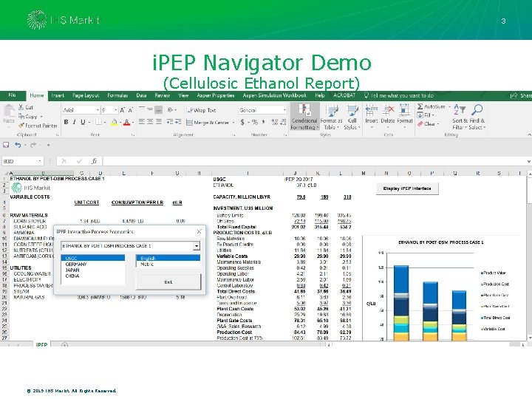This screenshot has height=399, width=532.
Task: Customize quick access toolbar dropdown
Action: 48,146
